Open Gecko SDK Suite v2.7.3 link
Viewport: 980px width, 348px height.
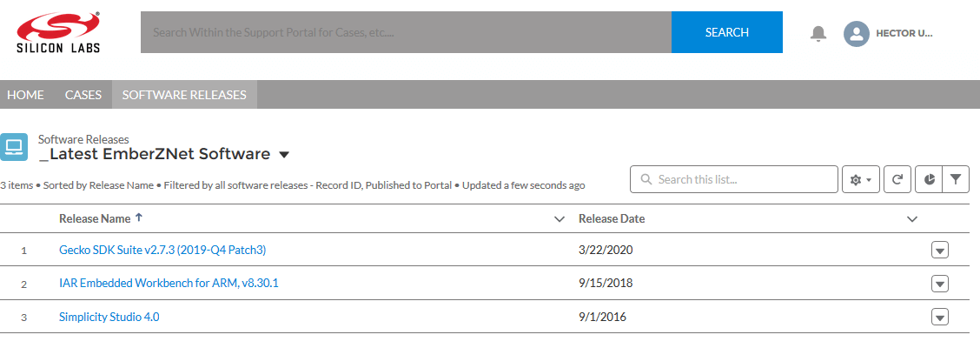162,250
